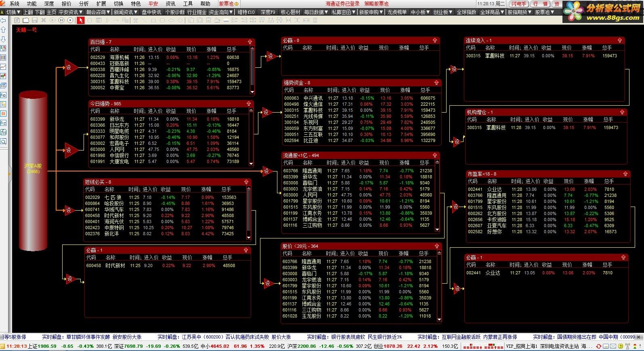Open the candlestick chart sidebar icon

point(3,76)
